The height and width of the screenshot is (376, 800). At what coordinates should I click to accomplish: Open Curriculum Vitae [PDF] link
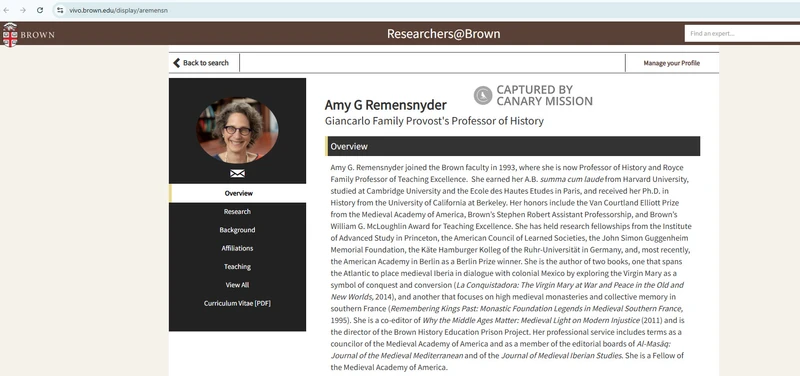(237, 304)
